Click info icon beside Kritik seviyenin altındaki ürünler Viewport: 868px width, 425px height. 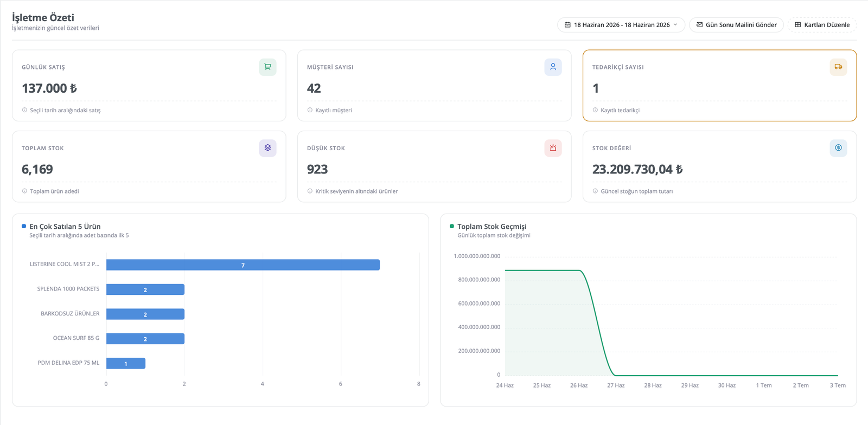(x=310, y=191)
